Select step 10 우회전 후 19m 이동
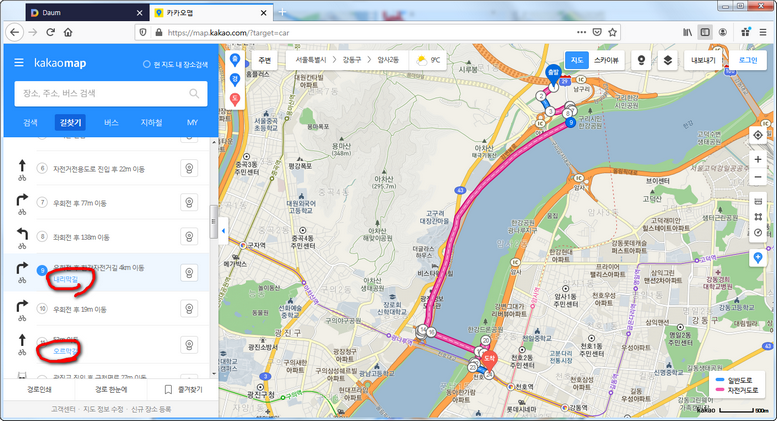This screenshot has width=777, height=421. [80, 309]
